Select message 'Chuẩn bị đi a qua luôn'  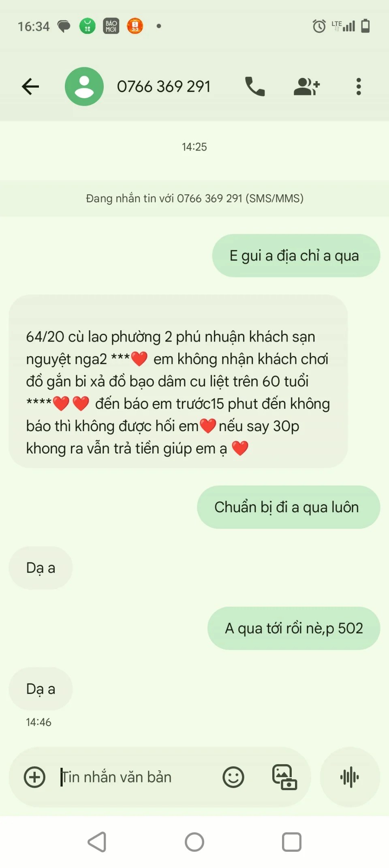[x=289, y=507]
